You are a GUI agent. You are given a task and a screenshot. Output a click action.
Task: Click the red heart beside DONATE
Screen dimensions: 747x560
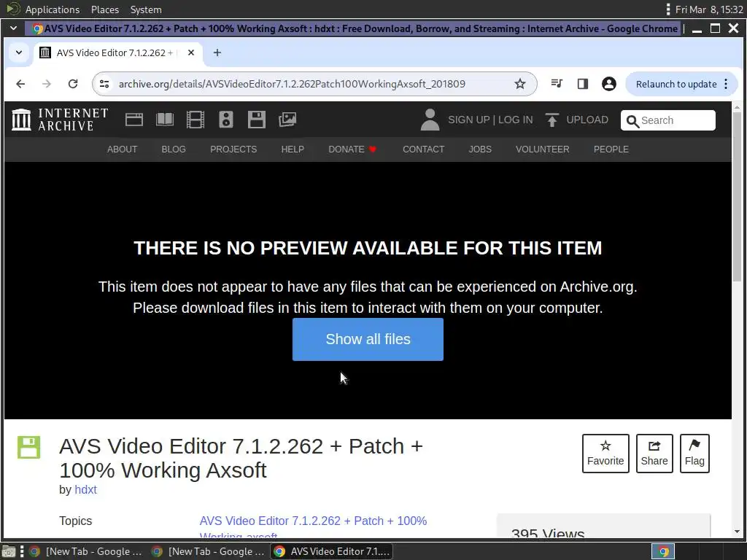tap(373, 149)
